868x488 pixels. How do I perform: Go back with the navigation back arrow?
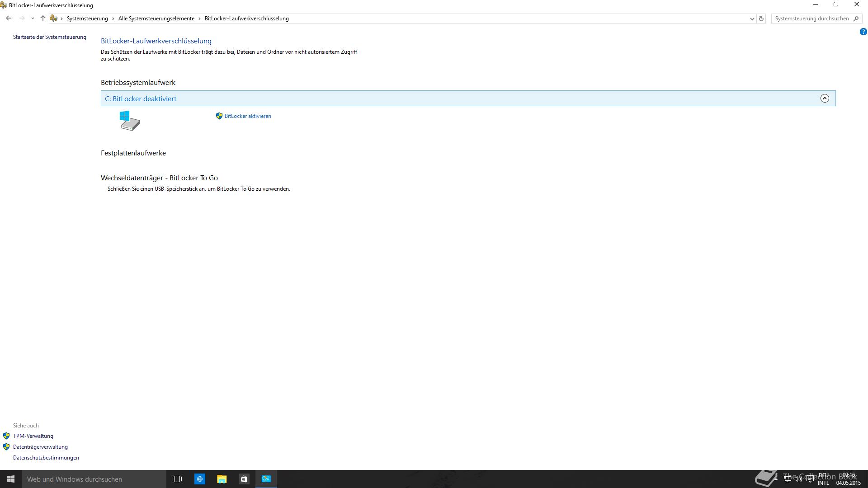(9, 19)
